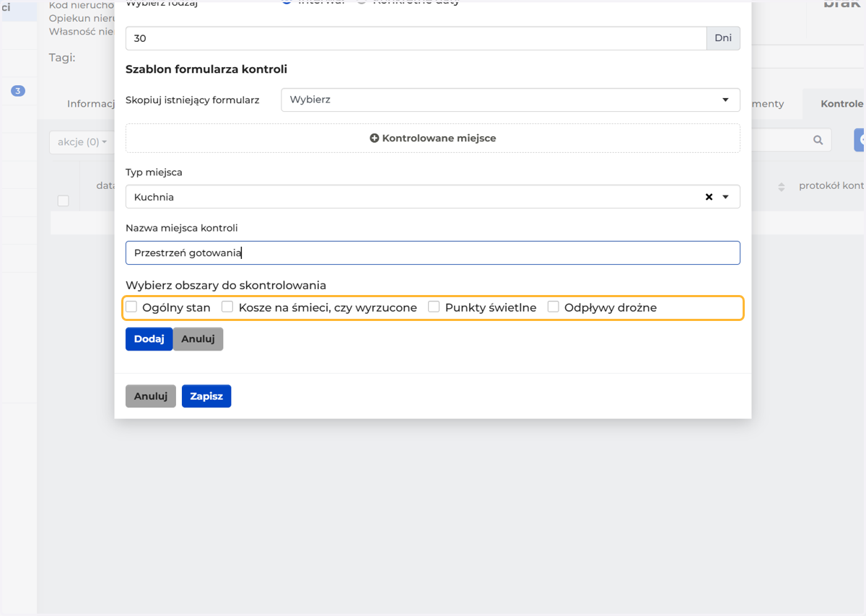Click the Kontrolowane miejsce add button
Image resolution: width=866 pixels, height=616 pixels.
tap(433, 138)
